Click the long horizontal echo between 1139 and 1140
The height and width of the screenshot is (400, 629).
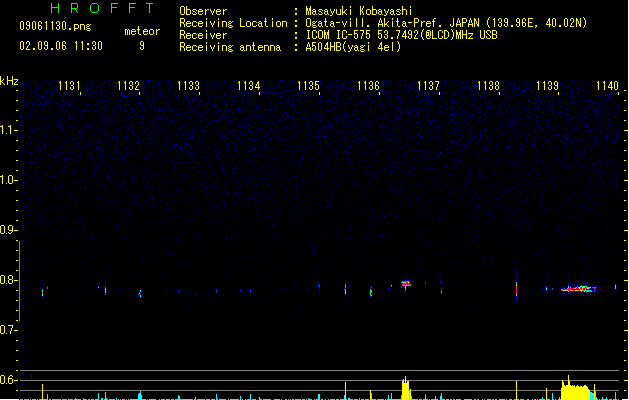coord(579,288)
